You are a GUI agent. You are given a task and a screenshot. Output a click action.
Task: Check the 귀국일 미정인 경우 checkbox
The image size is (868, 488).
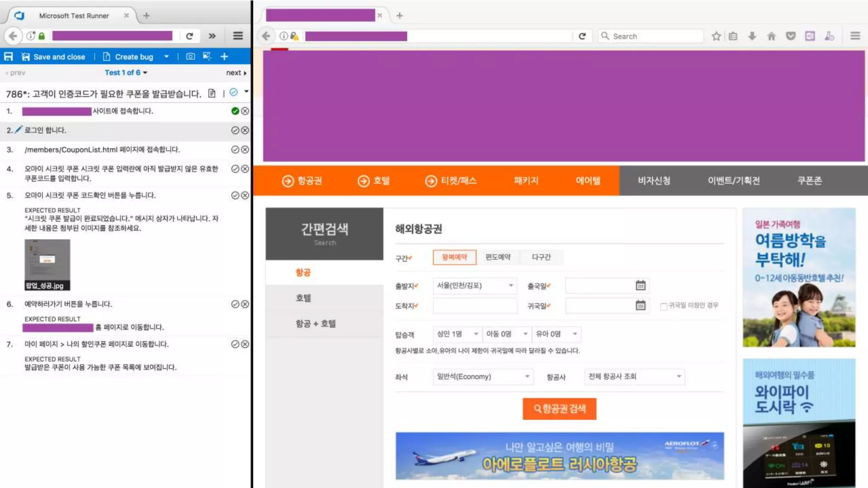[x=664, y=306]
